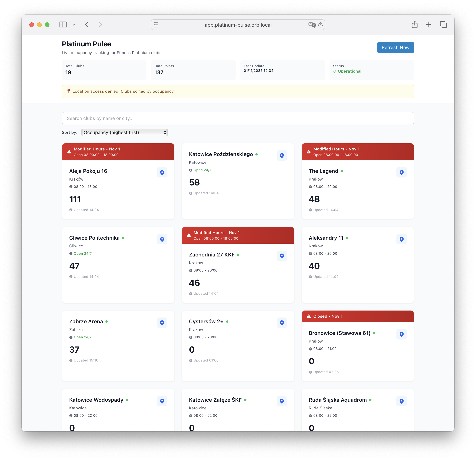Screen dimensions: 476x460
Task: Open map location for Aleja Pokoju 16
Action: point(162,172)
